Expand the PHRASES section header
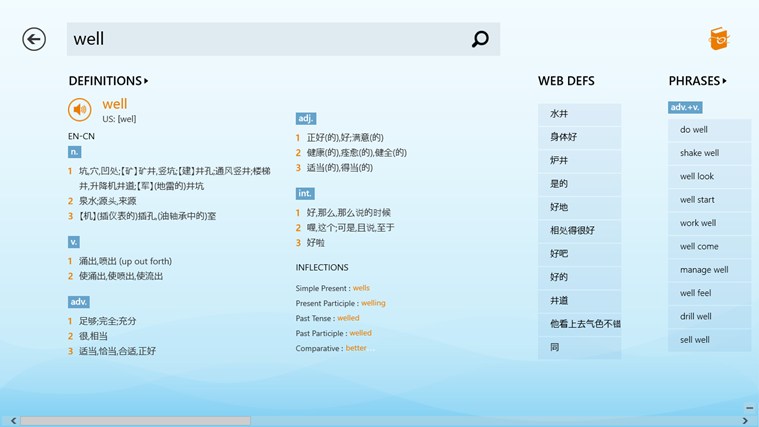The width and height of the screenshot is (759, 427). coord(697,81)
